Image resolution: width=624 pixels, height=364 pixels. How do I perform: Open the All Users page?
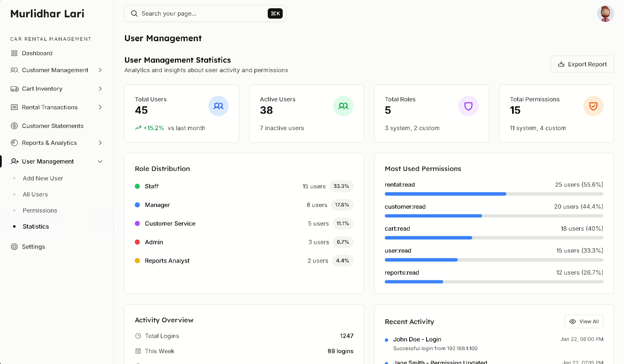click(35, 194)
